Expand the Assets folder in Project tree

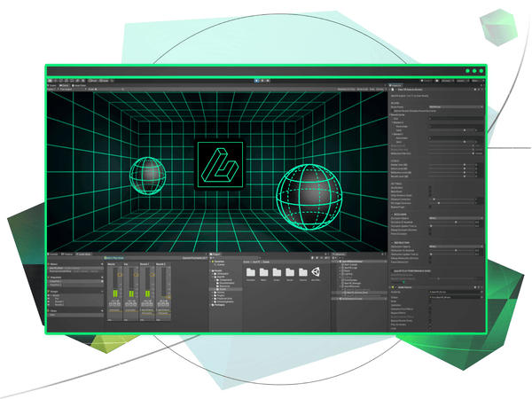[212, 270]
